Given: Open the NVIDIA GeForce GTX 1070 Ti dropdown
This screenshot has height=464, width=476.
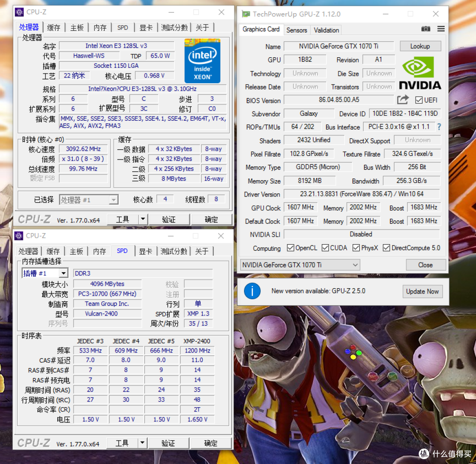Looking at the screenshot, I should (x=356, y=264).
